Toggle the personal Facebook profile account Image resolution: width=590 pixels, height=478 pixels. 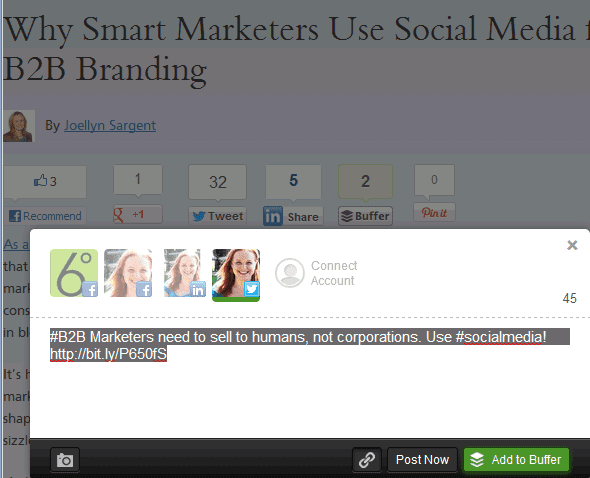click(128, 273)
